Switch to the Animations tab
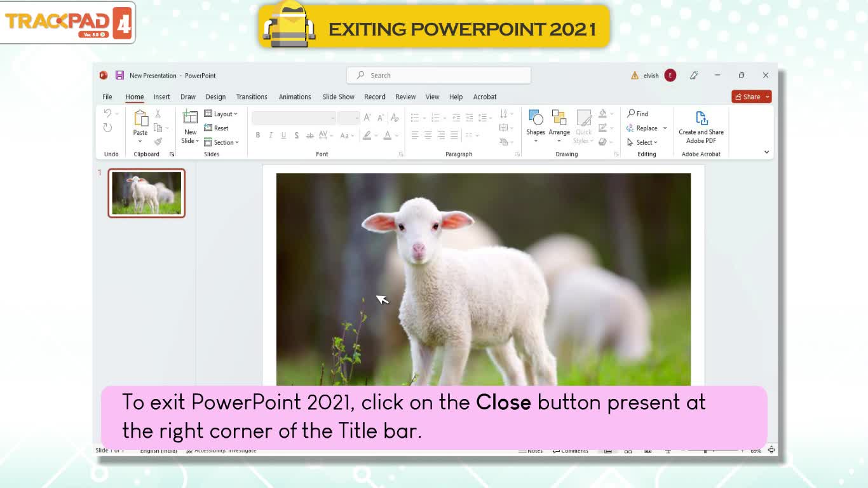 point(295,97)
